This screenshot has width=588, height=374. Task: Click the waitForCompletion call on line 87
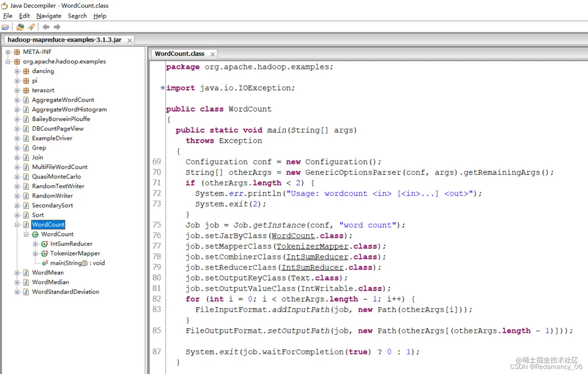303,352
